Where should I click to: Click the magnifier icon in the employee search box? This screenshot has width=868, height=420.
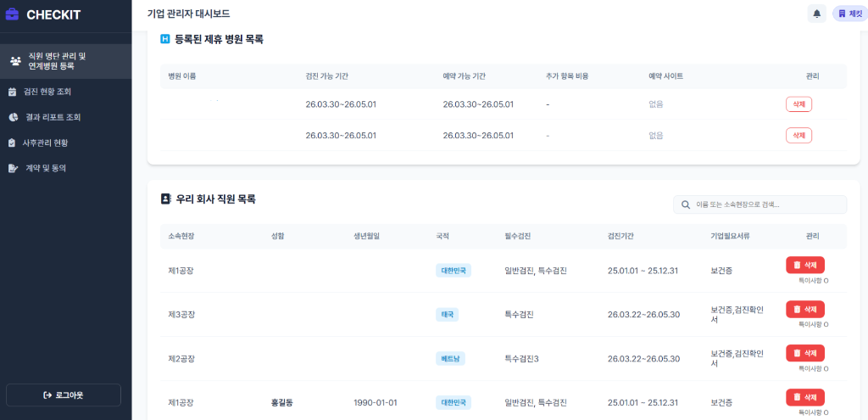(685, 204)
